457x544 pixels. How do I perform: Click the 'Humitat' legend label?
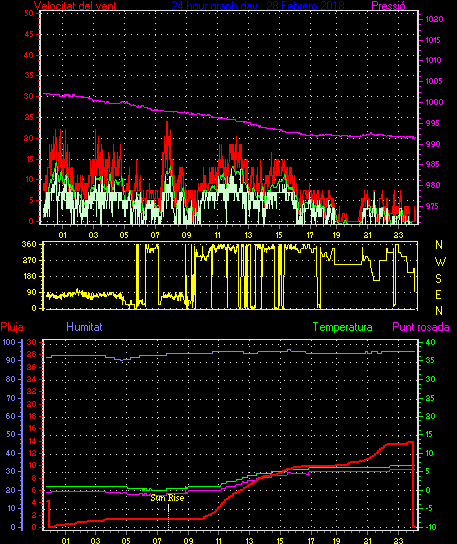point(84,327)
